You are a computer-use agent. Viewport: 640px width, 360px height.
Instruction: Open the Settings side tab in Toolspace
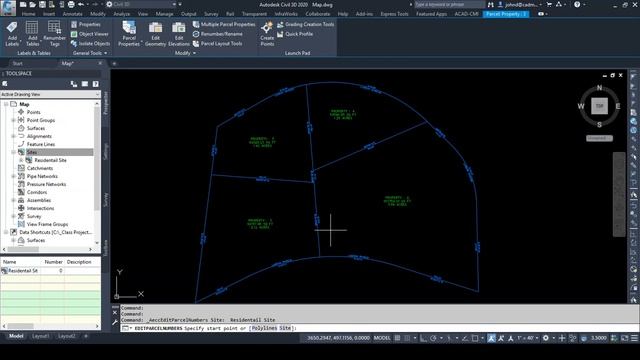click(x=106, y=151)
